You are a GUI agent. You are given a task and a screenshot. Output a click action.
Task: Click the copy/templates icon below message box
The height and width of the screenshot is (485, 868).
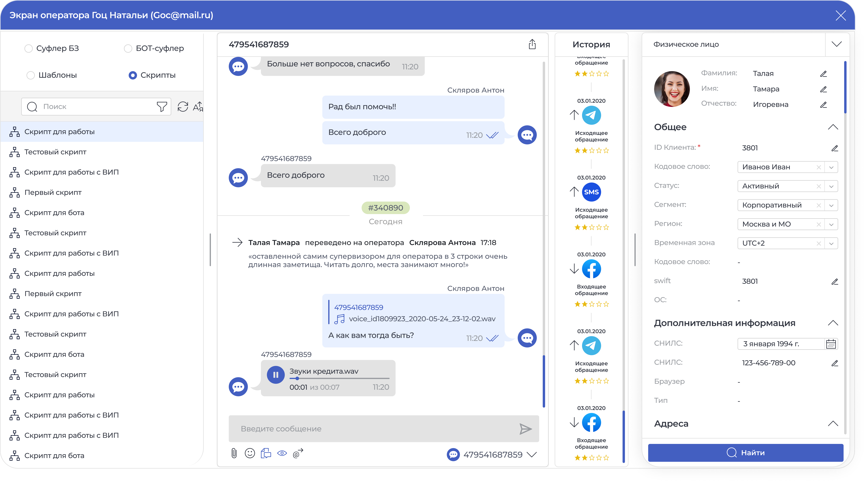point(266,453)
